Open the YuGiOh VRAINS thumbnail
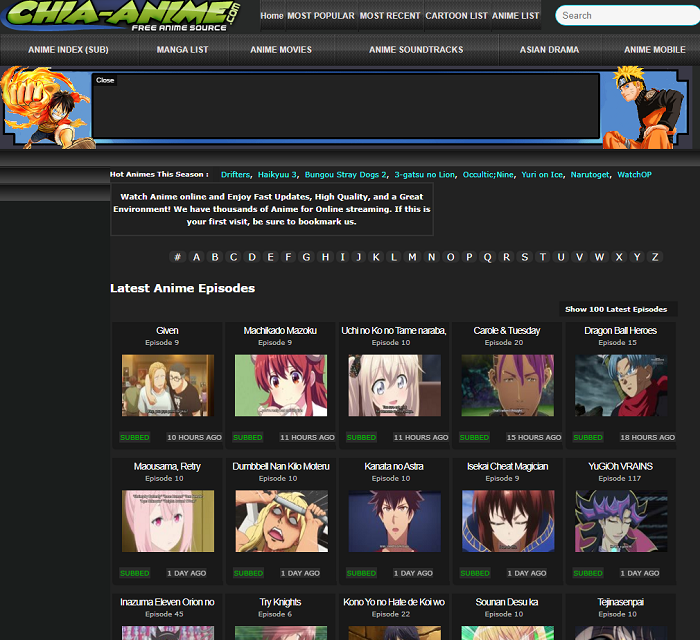 pos(621,521)
